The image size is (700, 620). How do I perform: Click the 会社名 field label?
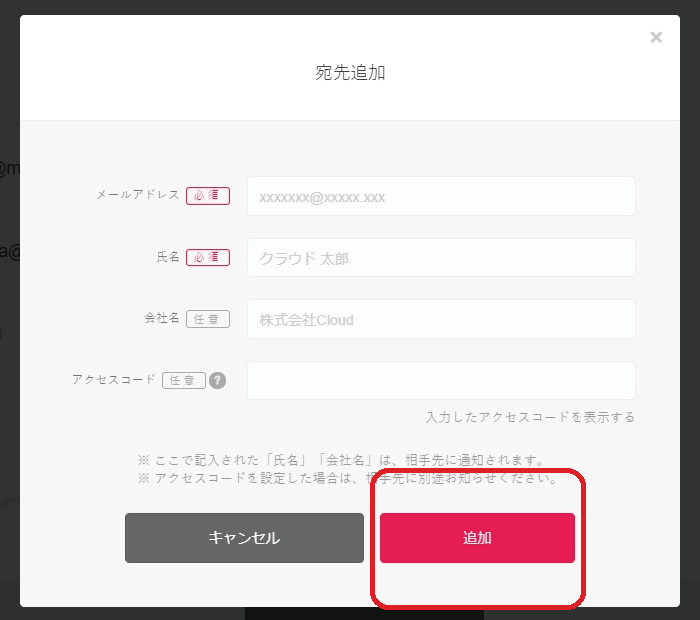pos(162,318)
